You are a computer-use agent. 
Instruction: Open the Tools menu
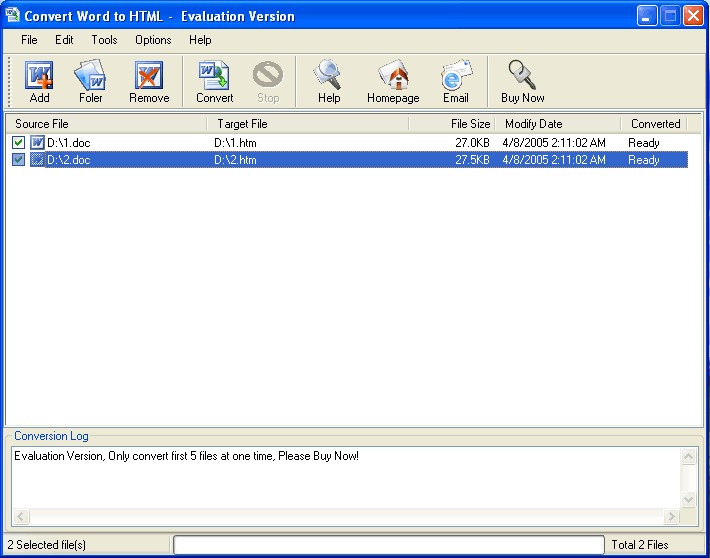coord(104,40)
